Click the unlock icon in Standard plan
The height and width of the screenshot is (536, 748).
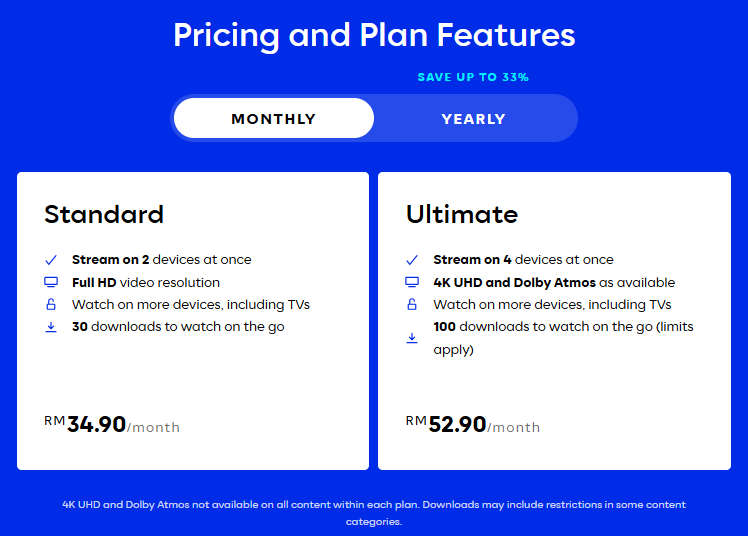click(x=51, y=304)
